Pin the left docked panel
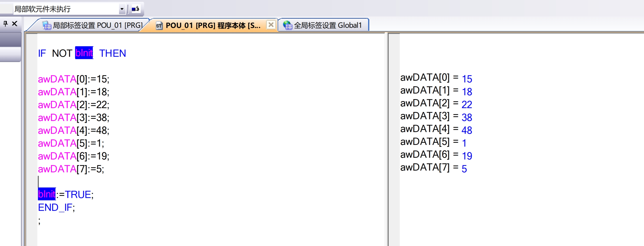The height and width of the screenshot is (246, 644). click(x=6, y=24)
